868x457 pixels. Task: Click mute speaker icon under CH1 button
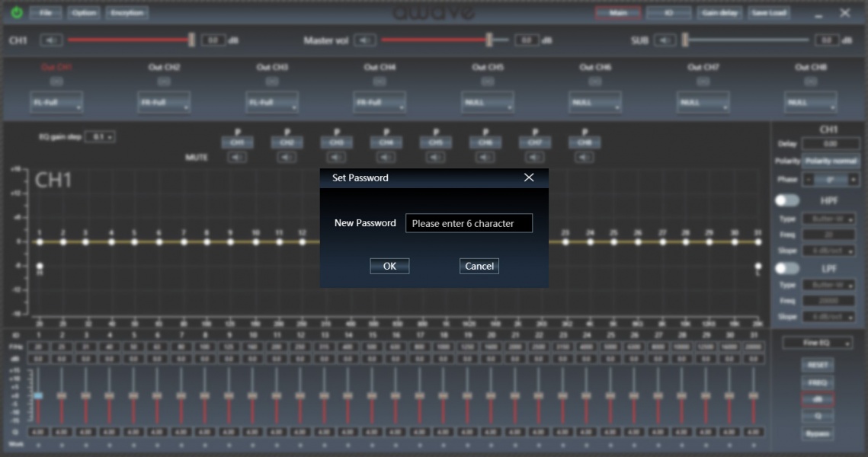tap(238, 158)
